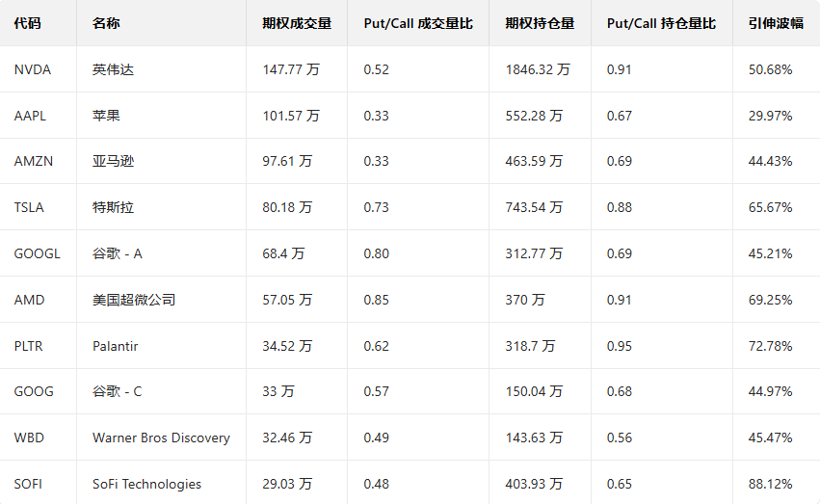Click the Put/Call 持仓量比 header
The height and width of the screenshot is (504, 820).
point(661,23)
